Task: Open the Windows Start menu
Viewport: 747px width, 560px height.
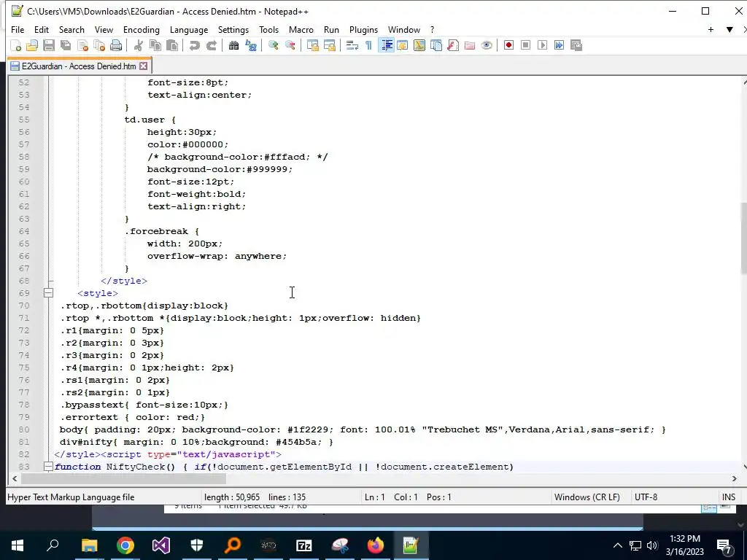Action: point(18,545)
